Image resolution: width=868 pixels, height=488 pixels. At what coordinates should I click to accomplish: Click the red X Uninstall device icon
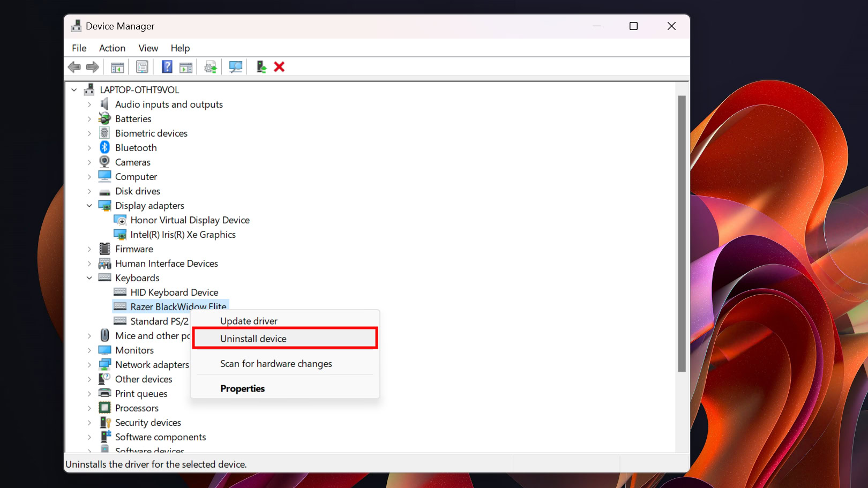(279, 67)
